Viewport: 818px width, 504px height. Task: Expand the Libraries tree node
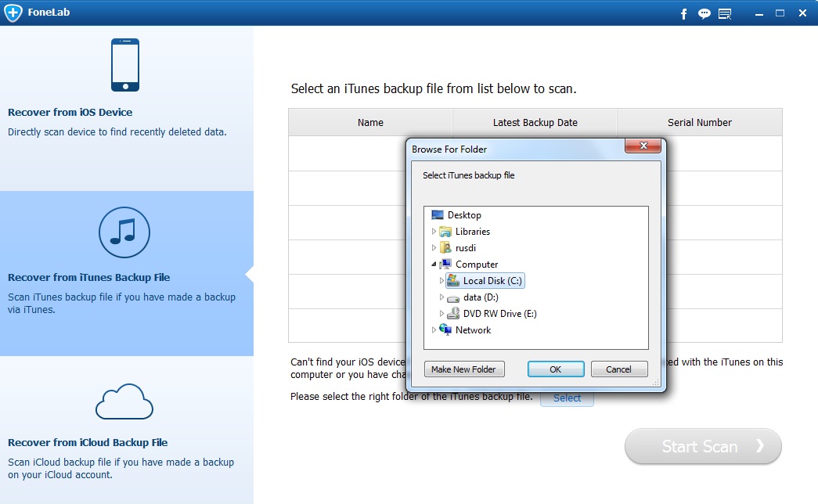pyautogui.click(x=434, y=231)
